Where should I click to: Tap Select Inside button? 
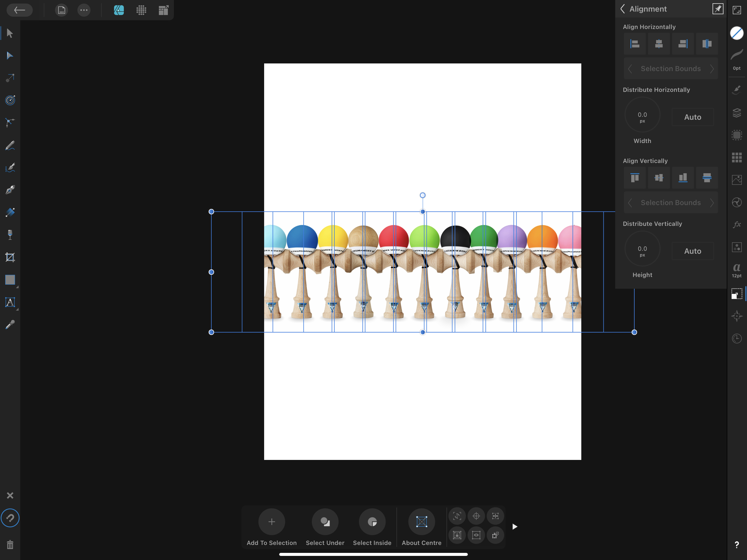tap(372, 527)
